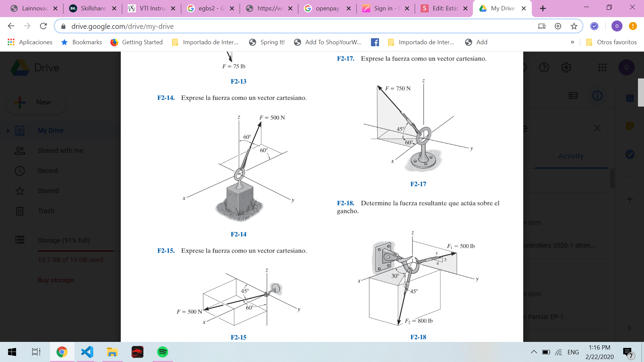
Task: Switch to the Activity tab
Action: (x=571, y=156)
